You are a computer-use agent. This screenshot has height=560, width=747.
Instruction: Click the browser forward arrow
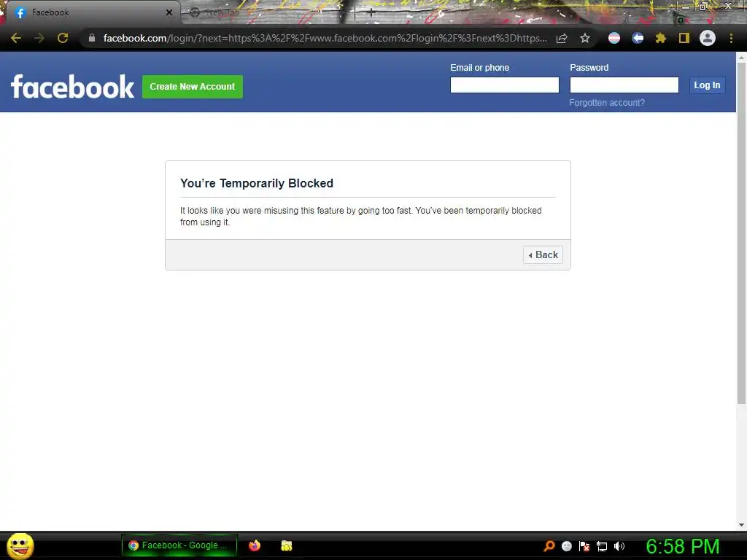pyautogui.click(x=39, y=38)
